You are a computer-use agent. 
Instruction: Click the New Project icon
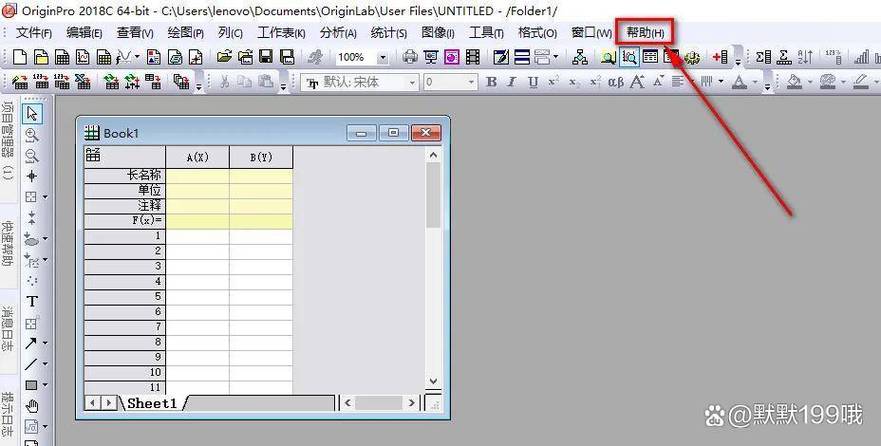coord(20,57)
